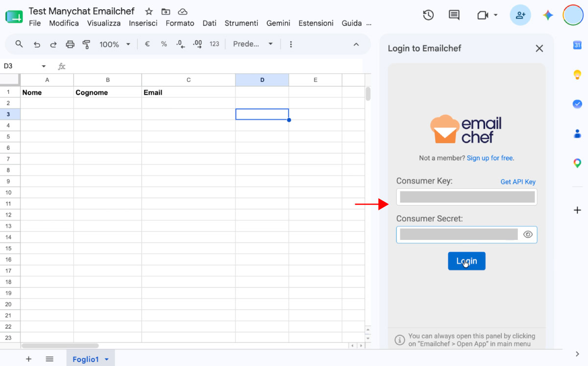588x366 pixels.
Task: Undo the last action
Action: tap(37, 44)
